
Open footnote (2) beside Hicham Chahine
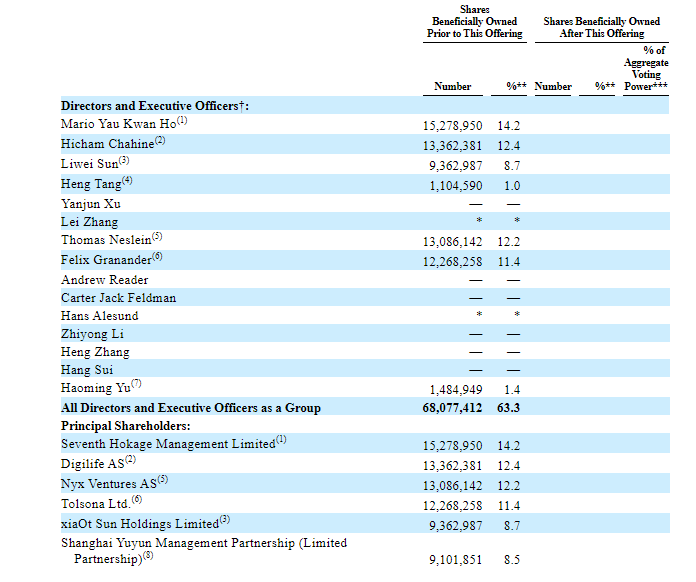[x=159, y=141]
